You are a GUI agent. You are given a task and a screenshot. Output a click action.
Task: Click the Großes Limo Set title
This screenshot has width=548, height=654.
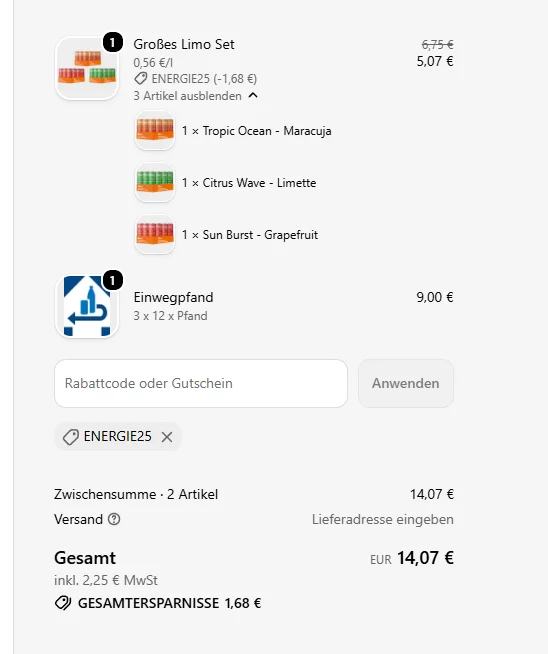click(x=184, y=44)
